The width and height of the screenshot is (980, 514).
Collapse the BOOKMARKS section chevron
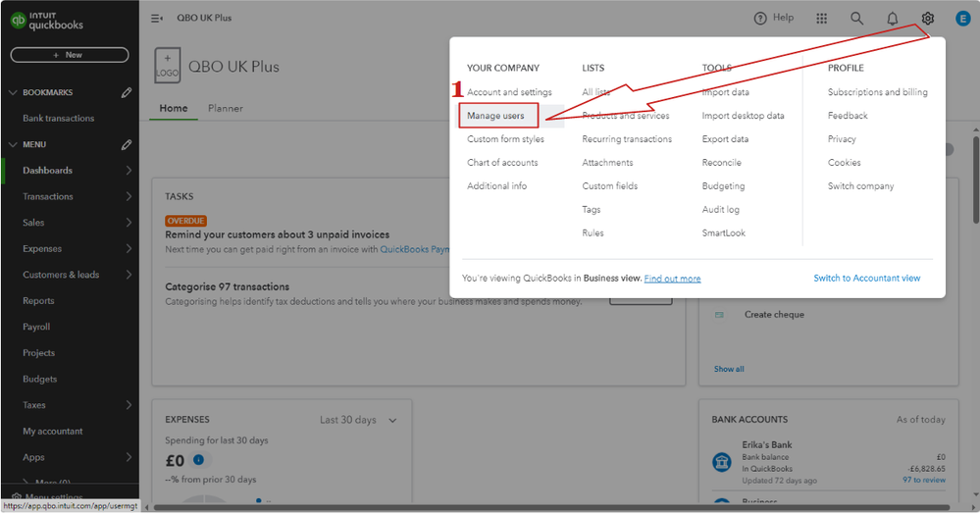point(13,92)
